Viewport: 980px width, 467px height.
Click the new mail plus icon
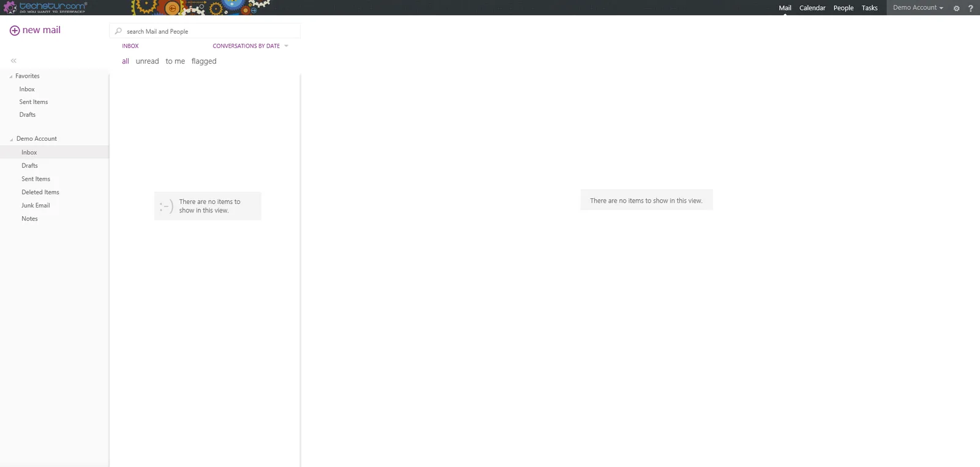[15, 31]
